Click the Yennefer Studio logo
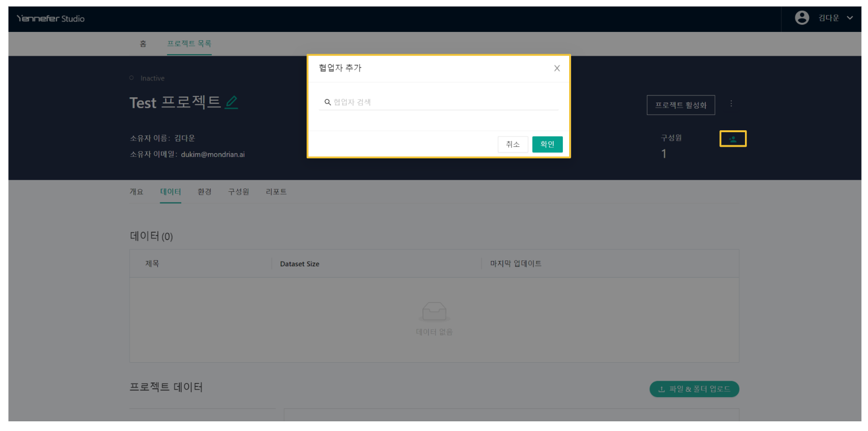The image size is (868, 431). click(50, 18)
